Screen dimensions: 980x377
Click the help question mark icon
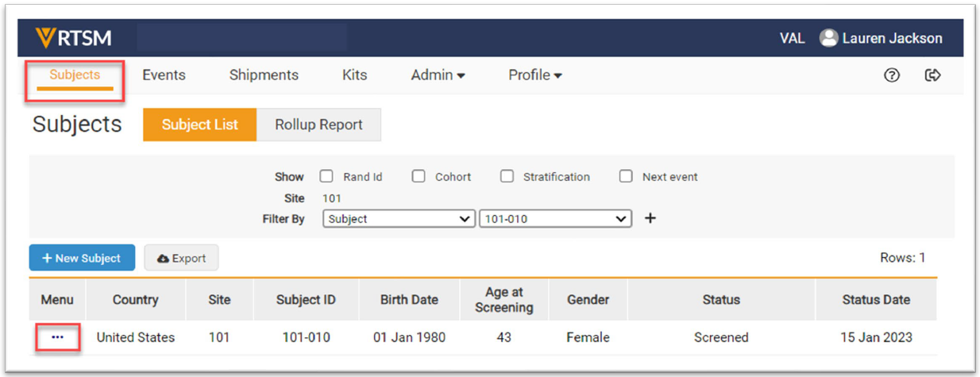892,75
